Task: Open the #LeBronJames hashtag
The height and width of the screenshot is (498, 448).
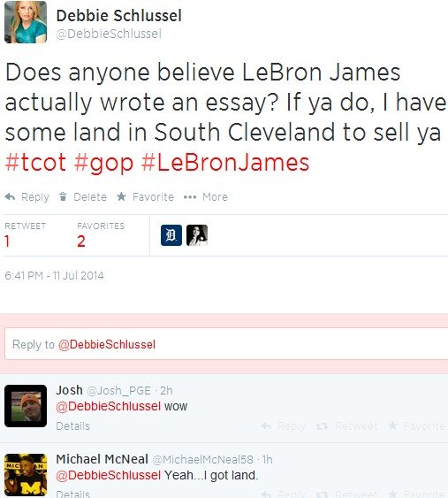Action: (225, 162)
